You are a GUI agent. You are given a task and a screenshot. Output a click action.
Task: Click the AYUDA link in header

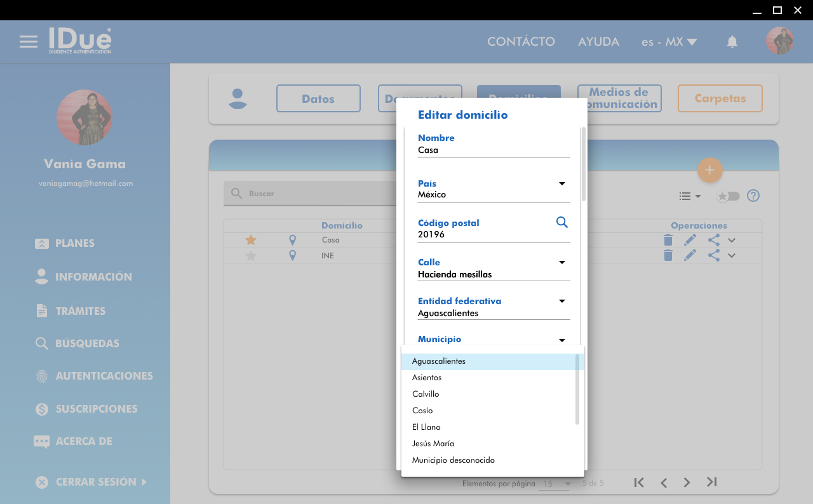598,42
